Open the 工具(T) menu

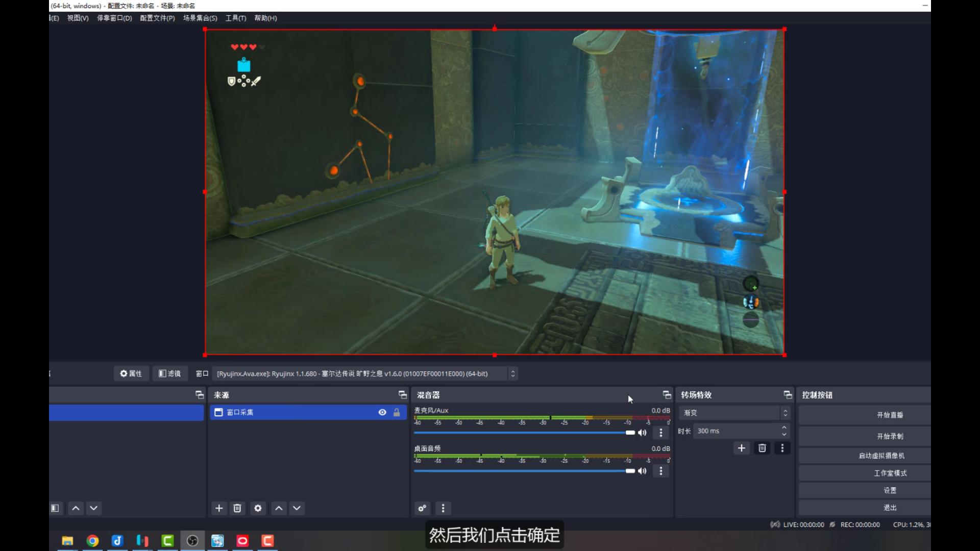click(236, 18)
